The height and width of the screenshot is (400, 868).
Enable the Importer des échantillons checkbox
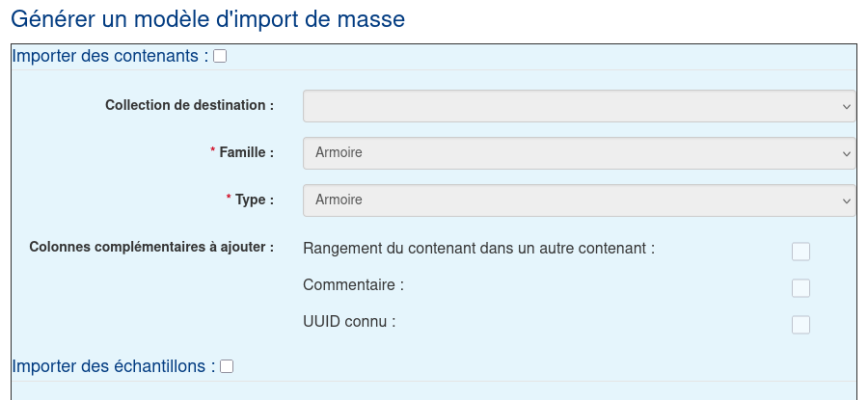227,366
